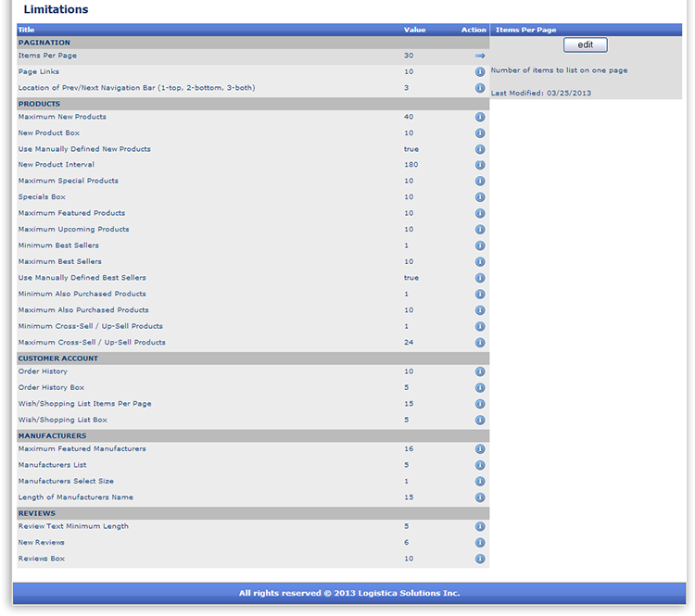
Task: Open info icon for Maximum Special Products
Action: tap(480, 181)
